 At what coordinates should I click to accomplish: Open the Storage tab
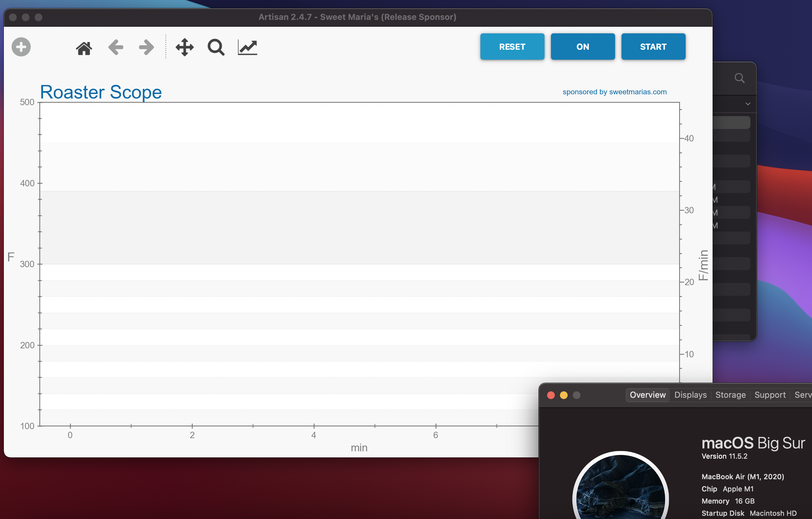[731, 395]
